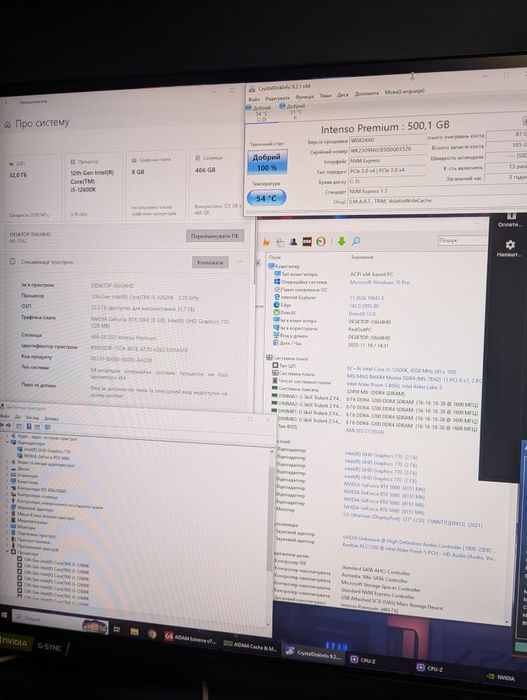The width and height of the screenshot is (527, 700).
Task: Click the AIDA64 user silhouette toolbar icon
Action: pos(293,242)
